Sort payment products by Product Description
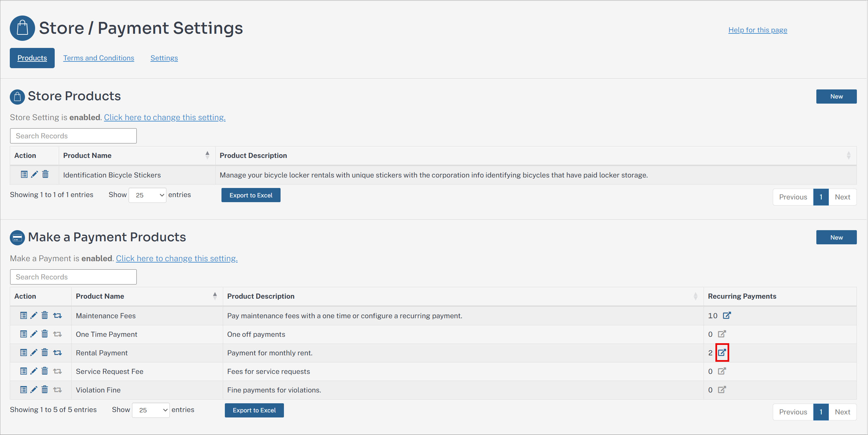Image resolution: width=868 pixels, height=435 pixels. tap(463, 296)
